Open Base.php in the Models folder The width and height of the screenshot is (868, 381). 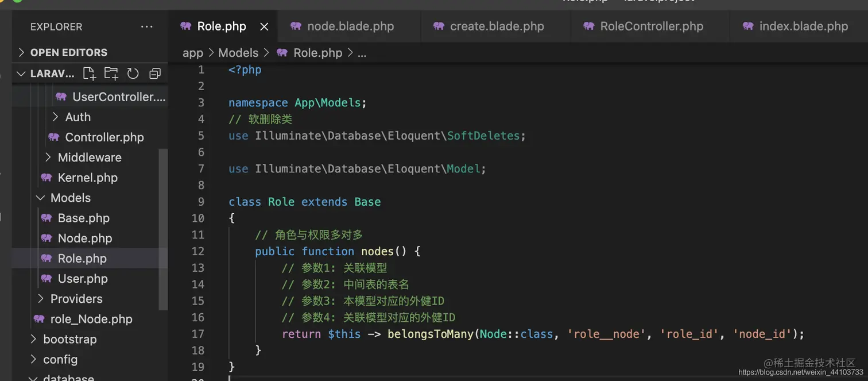point(84,218)
